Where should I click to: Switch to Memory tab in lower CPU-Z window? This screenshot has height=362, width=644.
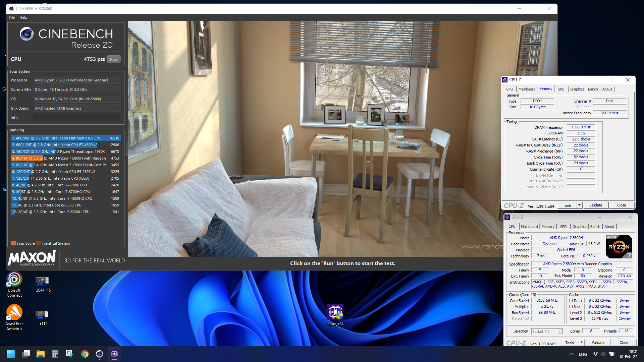pyautogui.click(x=548, y=227)
